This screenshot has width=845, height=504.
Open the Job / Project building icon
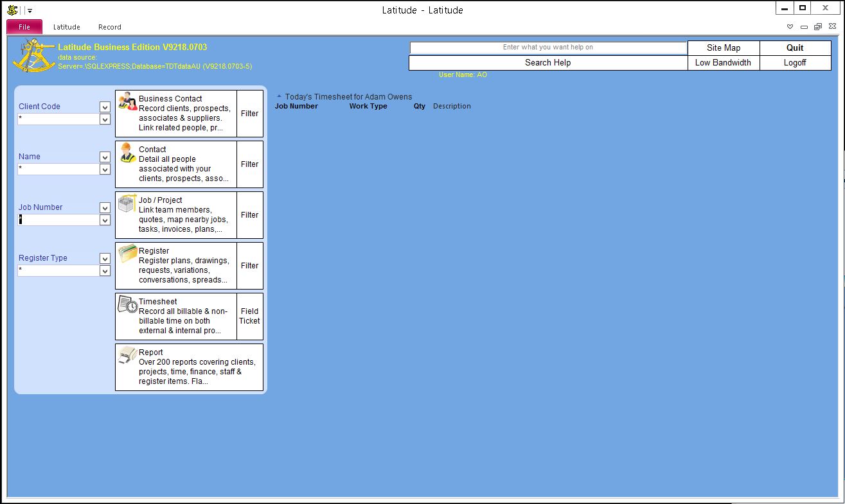click(x=128, y=204)
